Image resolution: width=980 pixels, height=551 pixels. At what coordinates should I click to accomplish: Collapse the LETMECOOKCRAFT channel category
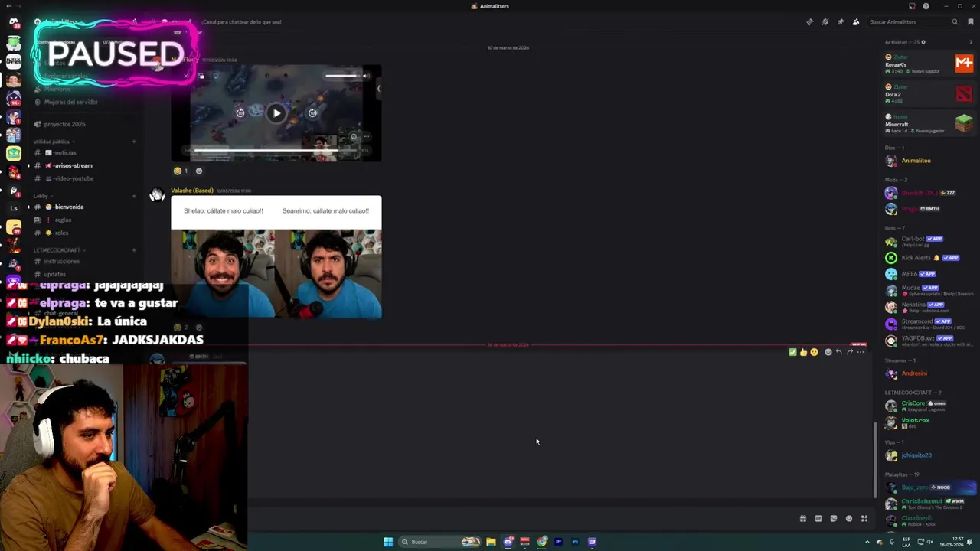point(58,250)
